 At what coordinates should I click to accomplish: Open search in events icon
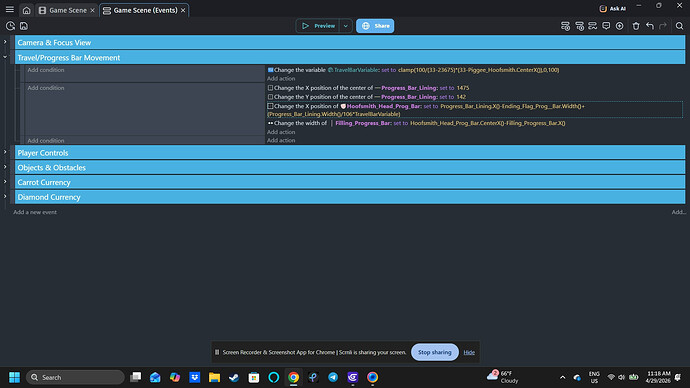[679, 26]
